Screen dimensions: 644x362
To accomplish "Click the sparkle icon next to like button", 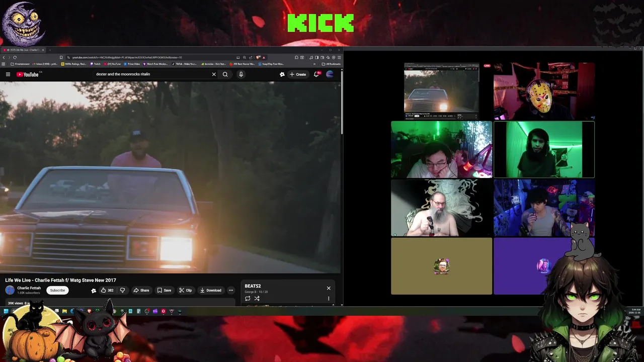I will [x=94, y=290].
